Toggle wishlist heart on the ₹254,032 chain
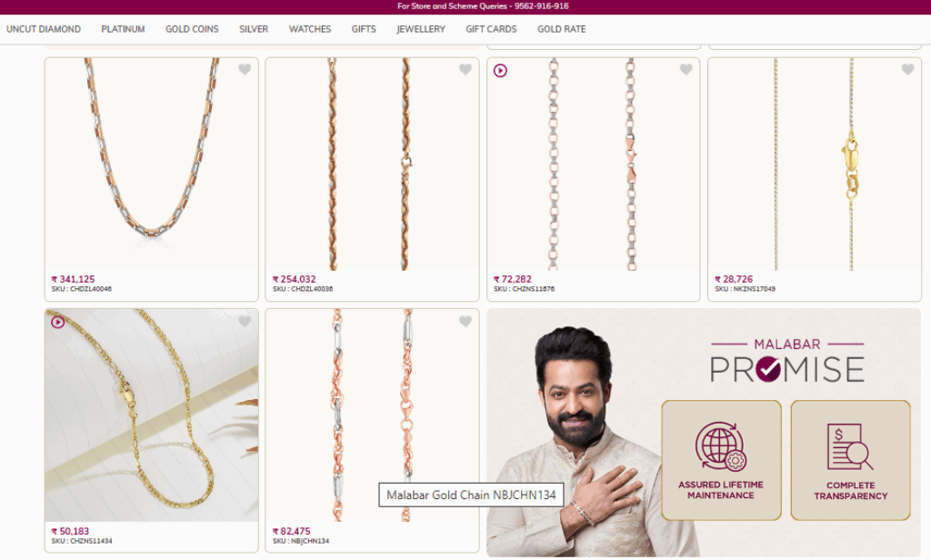The image size is (931, 560). click(465, 69)
